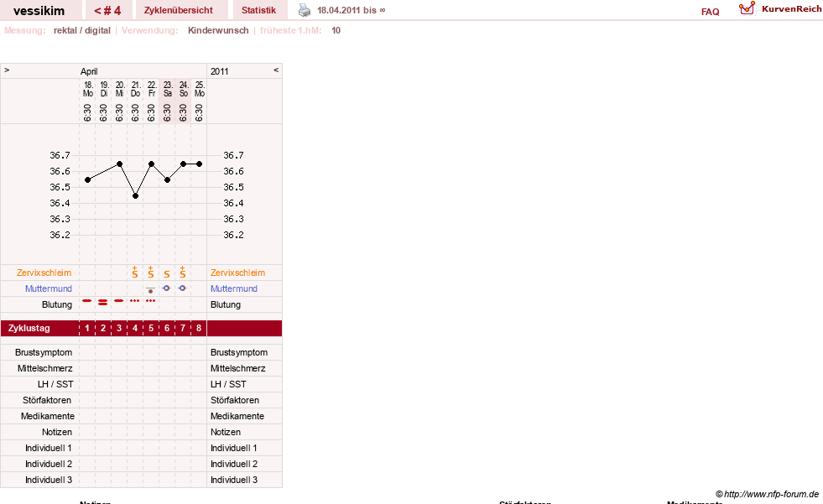Open the KurvenReich link
The height and width of the screenshot is (504, 823).
click(x=791, y=9)
